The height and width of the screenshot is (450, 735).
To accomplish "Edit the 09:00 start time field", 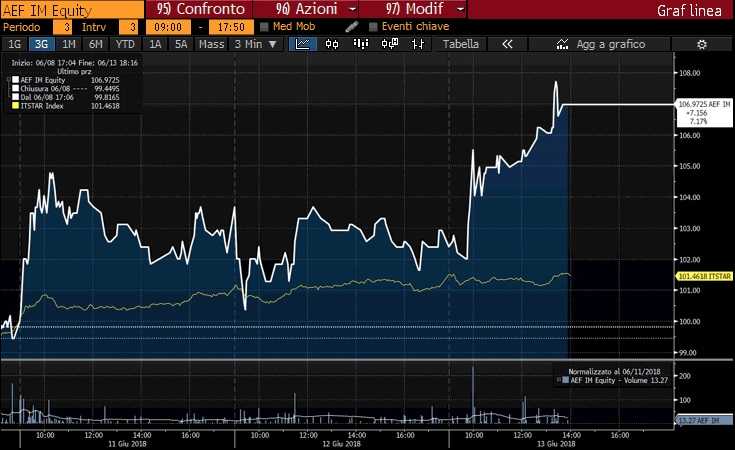I will pos(168,27).
